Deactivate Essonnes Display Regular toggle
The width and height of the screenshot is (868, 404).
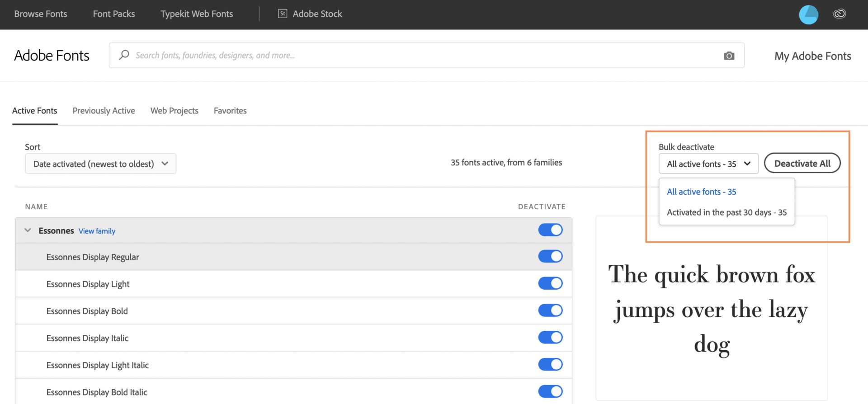tap(550, 256)
